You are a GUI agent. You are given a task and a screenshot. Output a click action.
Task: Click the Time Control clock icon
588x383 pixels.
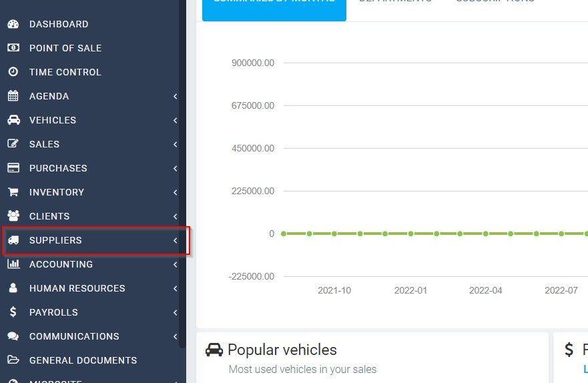click(13, 72)
